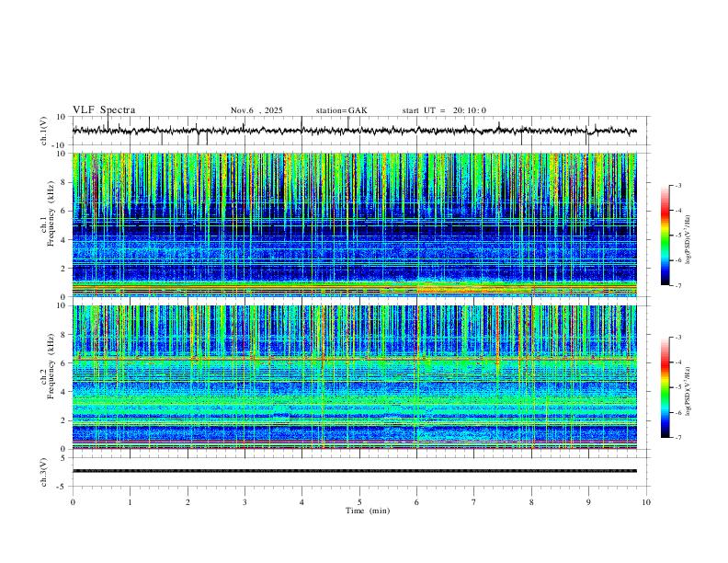The height and width of the screenshot is (563, 728).
Task: Click the date text "Nov.6 , 2025"
Action: 256,110
